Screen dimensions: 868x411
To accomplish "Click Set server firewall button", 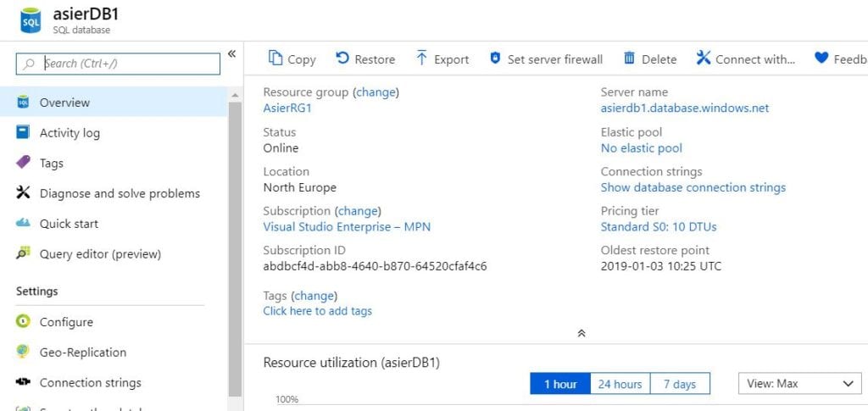I will (x=547, y=58).
